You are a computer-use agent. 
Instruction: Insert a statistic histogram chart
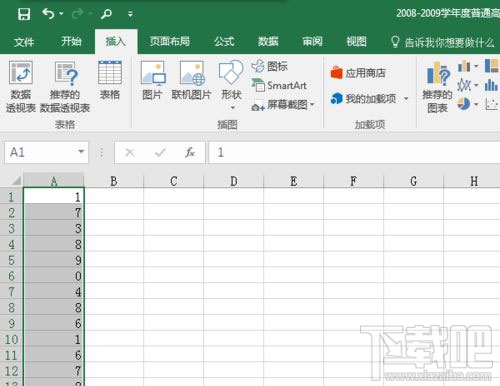[x=491, y=85]
